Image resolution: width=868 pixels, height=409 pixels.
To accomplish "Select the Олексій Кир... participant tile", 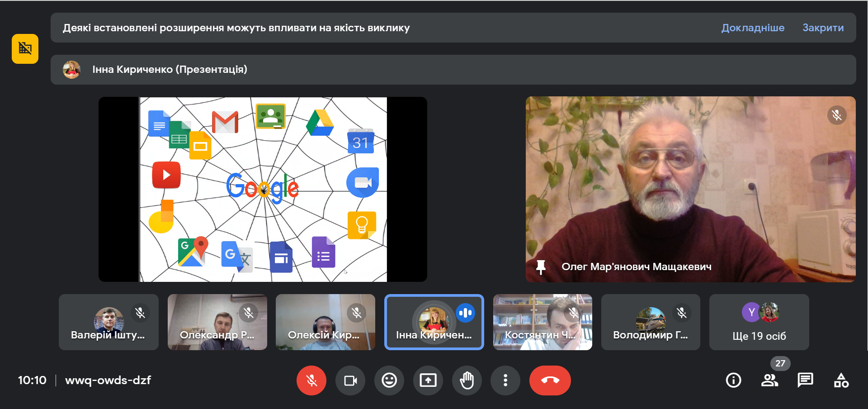I will (325, 322).
